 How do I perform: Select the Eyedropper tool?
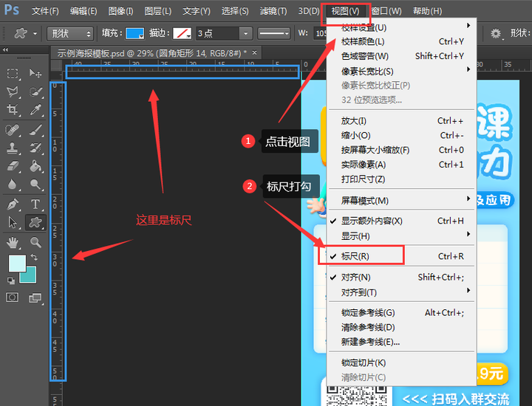(x=35, y=109)
